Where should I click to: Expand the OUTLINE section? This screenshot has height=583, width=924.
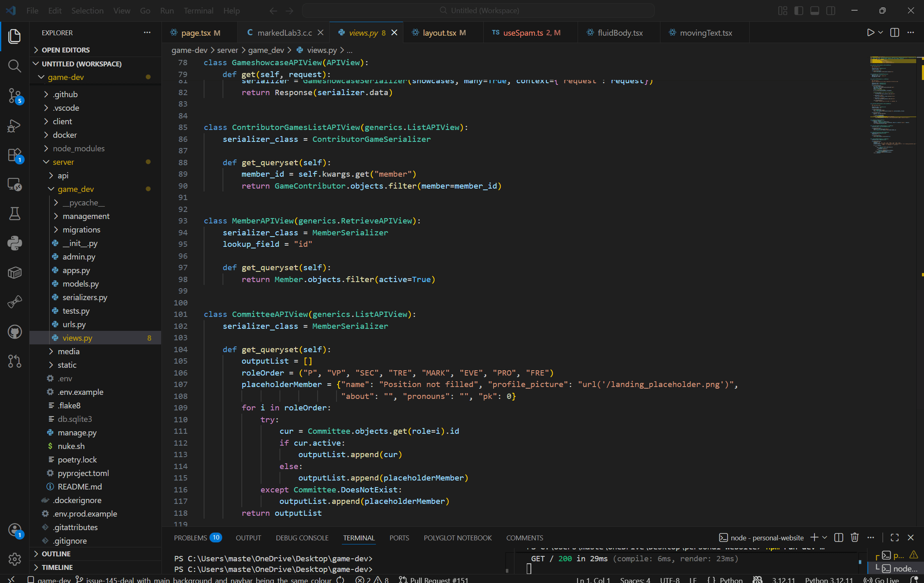click(96, 553)
